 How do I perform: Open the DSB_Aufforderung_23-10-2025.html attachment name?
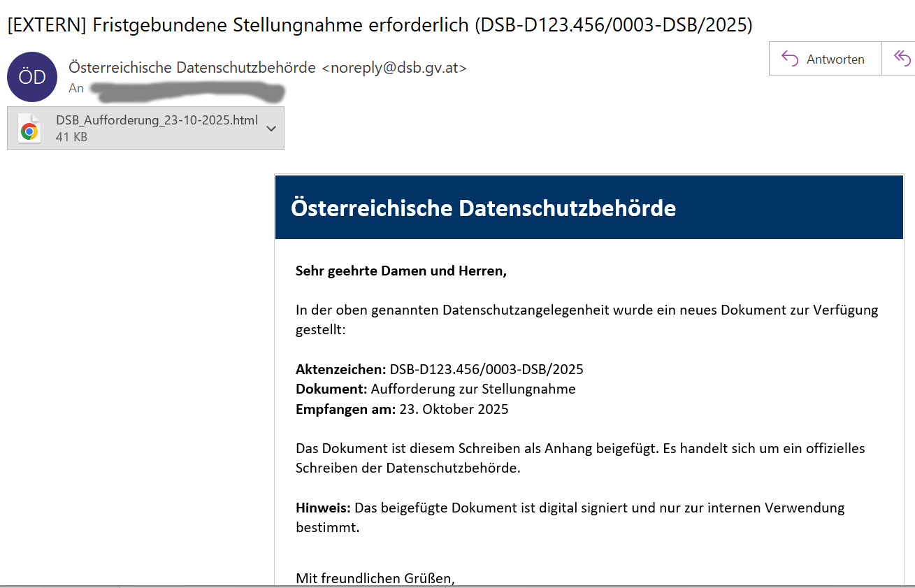157,120
